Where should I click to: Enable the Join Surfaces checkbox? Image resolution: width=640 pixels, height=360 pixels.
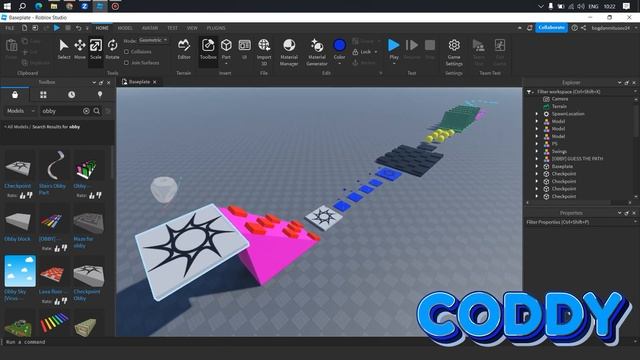[x=127, y=63]
